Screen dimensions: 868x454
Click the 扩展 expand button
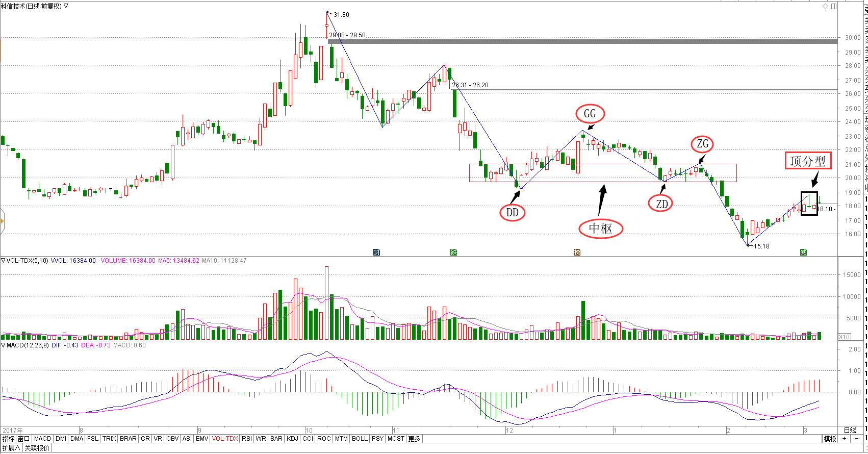tap(11, 448)
